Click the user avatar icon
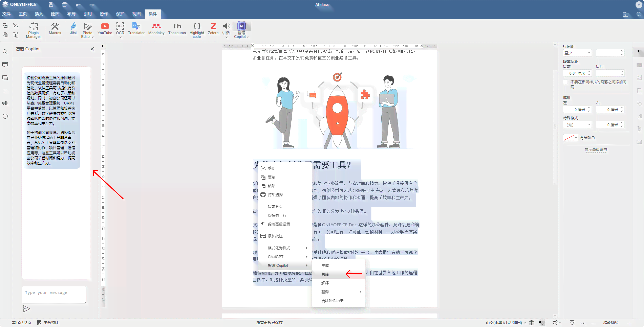The width and height of the screenshot is (644, 327). pos(639,5)
